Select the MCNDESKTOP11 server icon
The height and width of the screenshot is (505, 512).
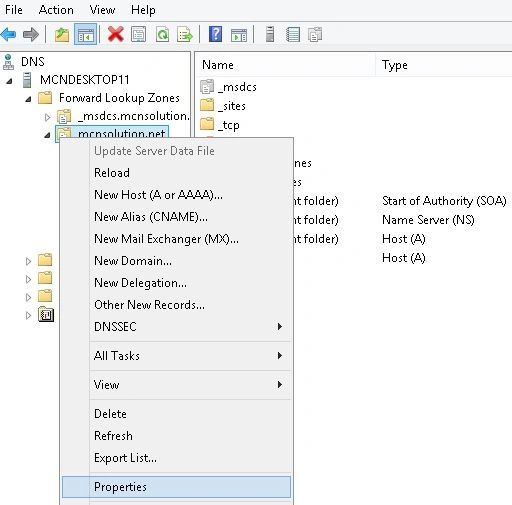(x=27, y=80)
